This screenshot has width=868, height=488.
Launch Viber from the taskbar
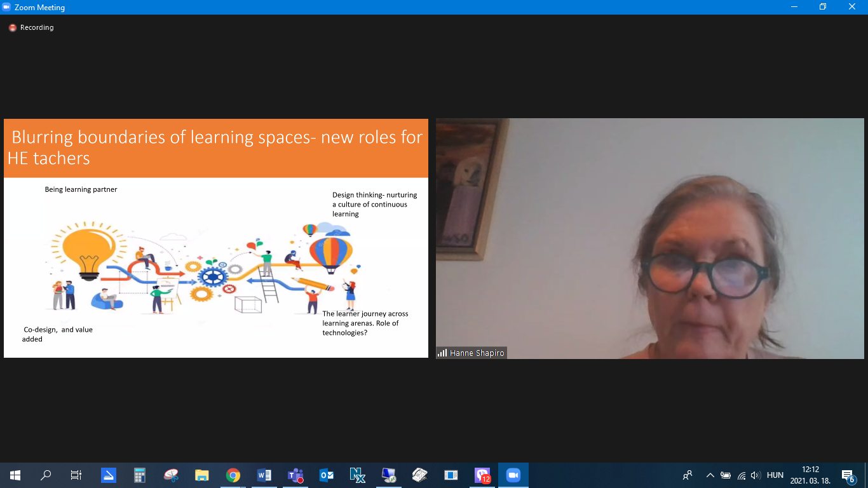(482, 475)
